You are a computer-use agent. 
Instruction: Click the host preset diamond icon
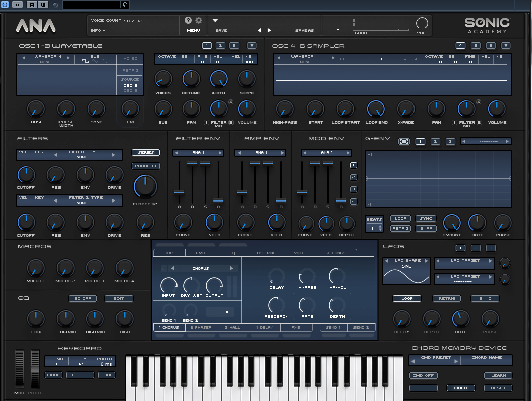coord(125,5)
